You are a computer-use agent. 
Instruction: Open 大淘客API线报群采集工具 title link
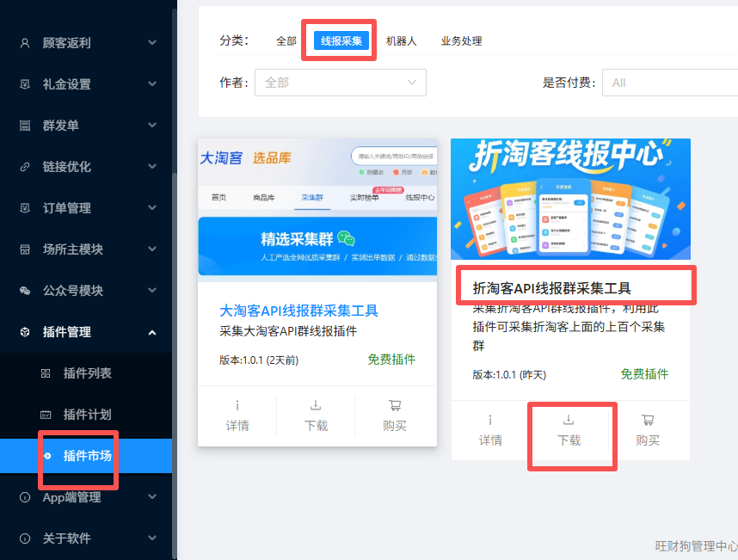(298, 311)
